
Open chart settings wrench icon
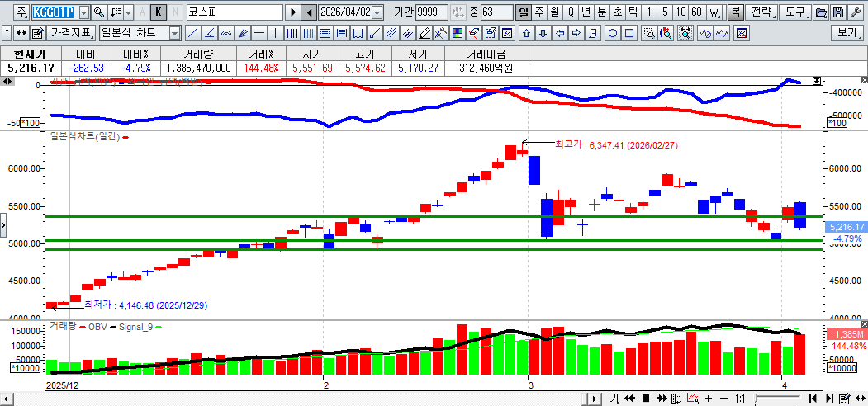[x=855, y=12]
